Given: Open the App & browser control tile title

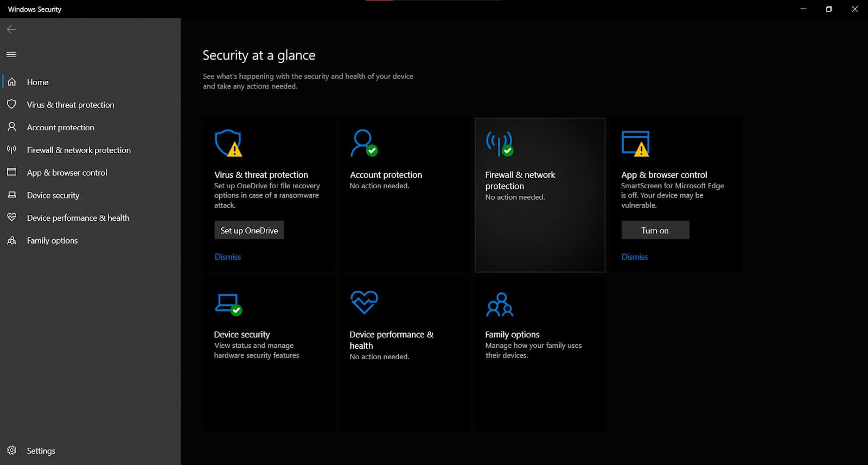Looking at the screenshot, I should click(664, 175).
